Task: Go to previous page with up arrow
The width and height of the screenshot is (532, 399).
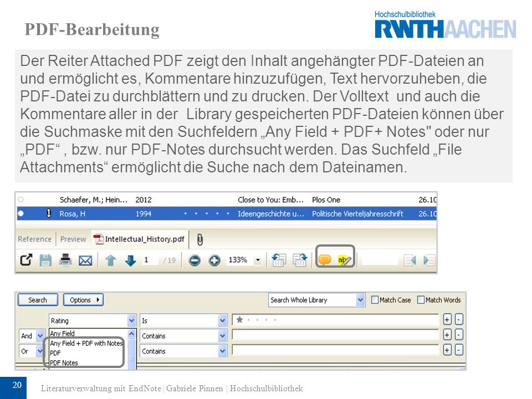Action: click(x=111, y=260)
